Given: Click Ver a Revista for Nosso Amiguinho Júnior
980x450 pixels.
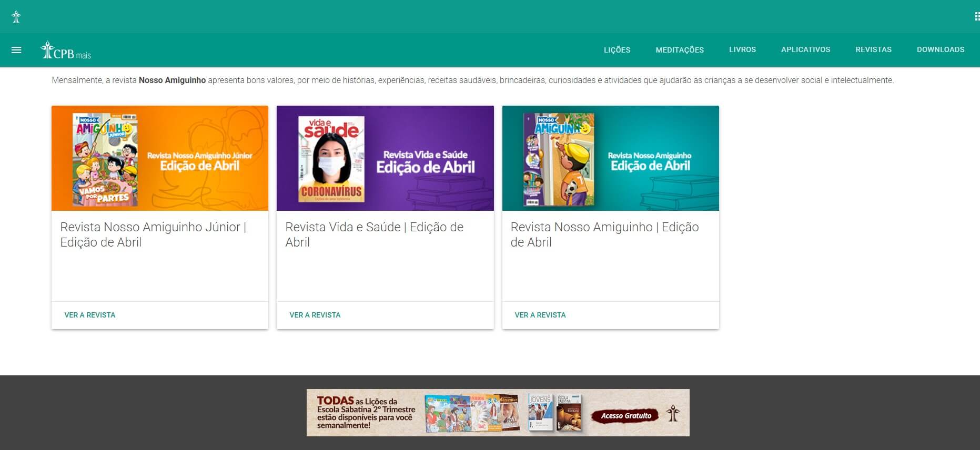Looking at the screenshot, I should click(90, 315).
